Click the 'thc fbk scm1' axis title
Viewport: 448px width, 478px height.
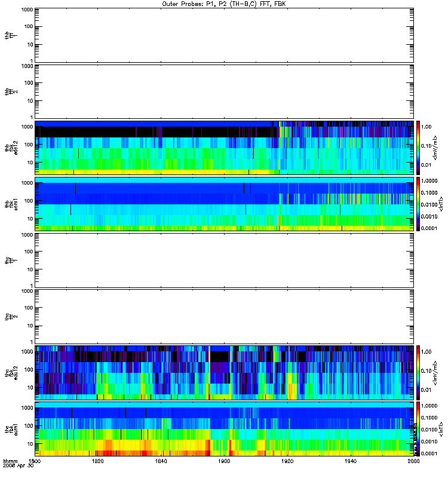click(11, 429)
